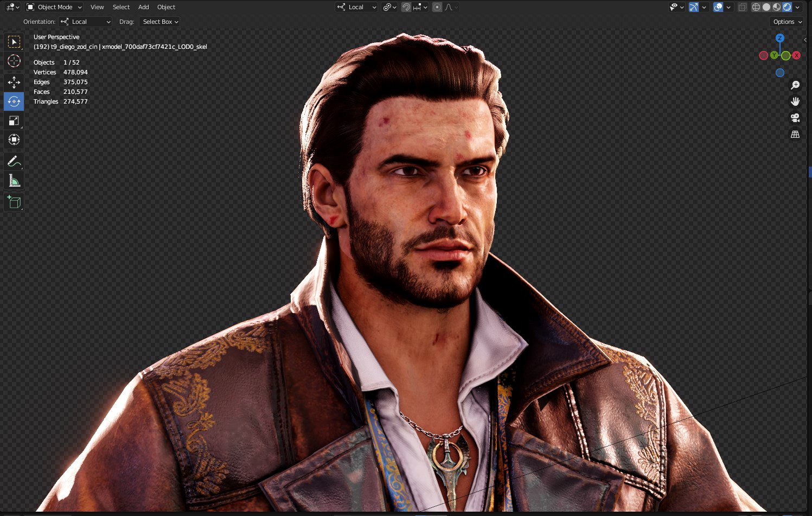The width and height of the screenshot is (812, 516).
Task: Open the header transform orientation Local dropdown
Action: [x=356, y=7]
